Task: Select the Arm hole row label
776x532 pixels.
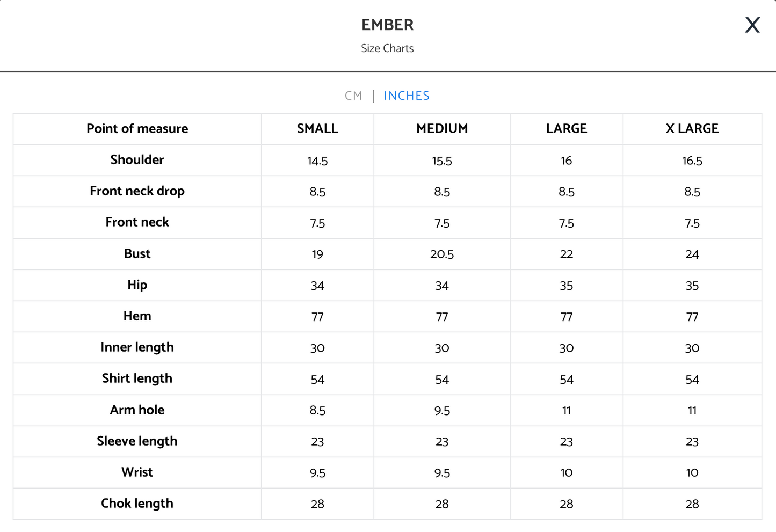Action: [x=137, y=410]
